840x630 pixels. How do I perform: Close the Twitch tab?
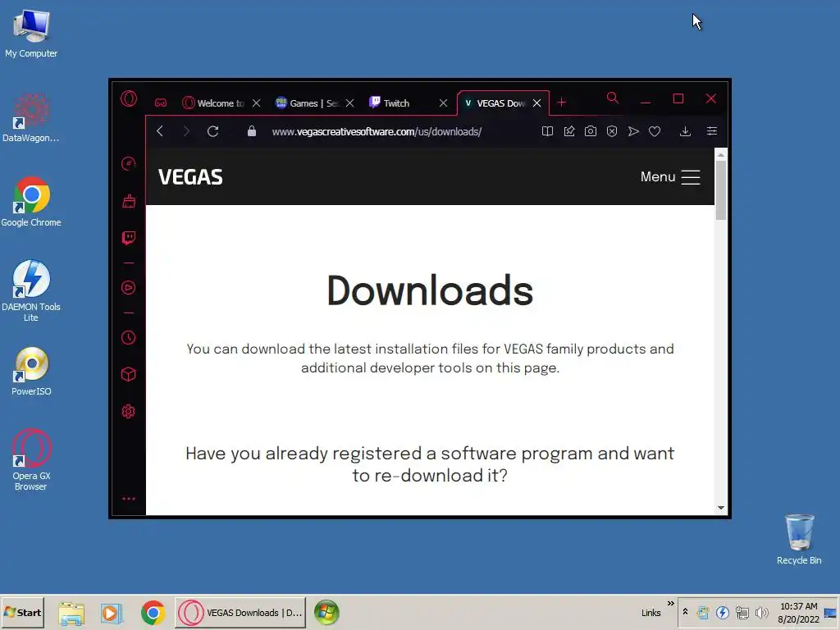coord(443,103)
